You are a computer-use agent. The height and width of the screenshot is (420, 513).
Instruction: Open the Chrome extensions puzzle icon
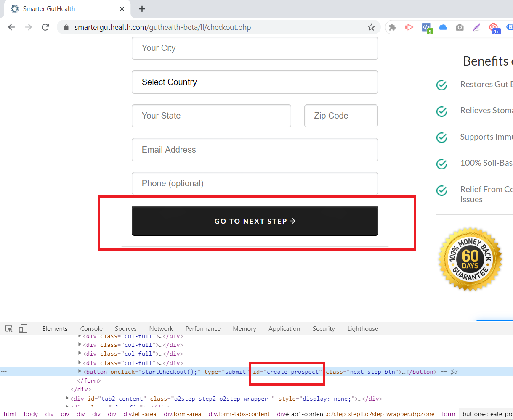coord(392,27)
